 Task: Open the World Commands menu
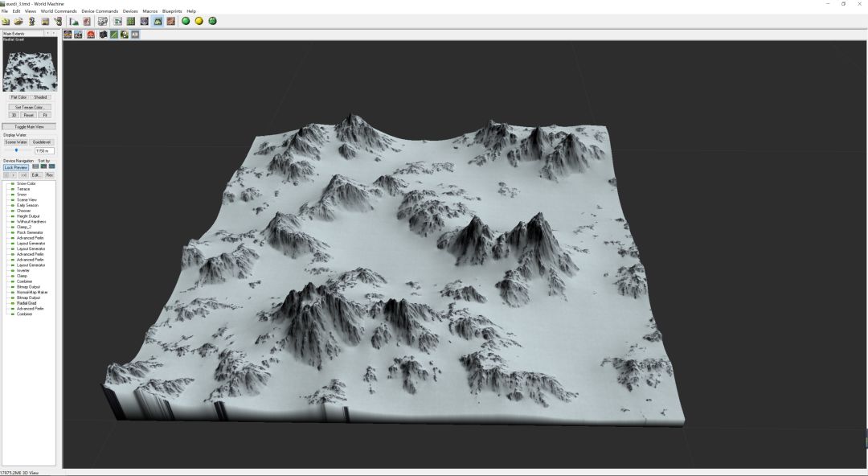59,11
